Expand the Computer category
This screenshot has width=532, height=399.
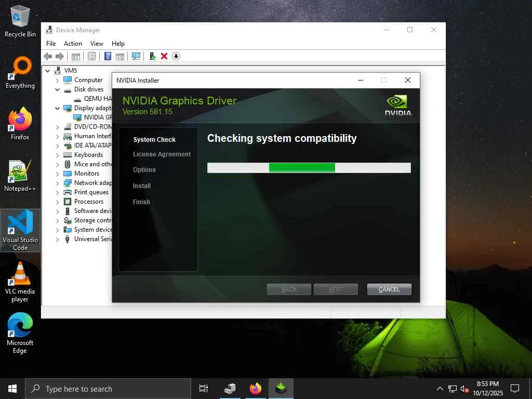point(57,80)
